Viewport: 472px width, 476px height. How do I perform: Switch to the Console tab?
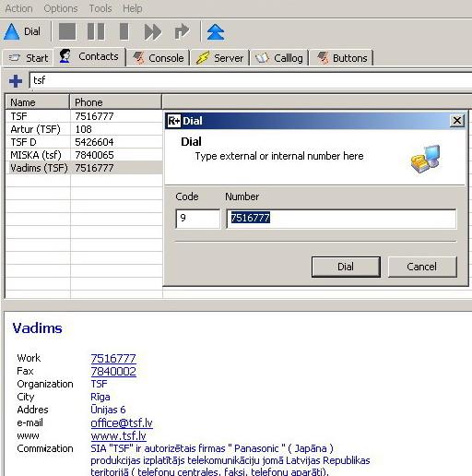pyautogui.click(x=159, y=58)
